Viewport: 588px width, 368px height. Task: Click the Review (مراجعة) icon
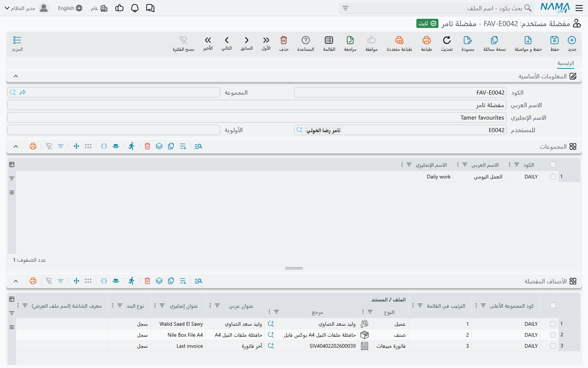coord(350,40)
